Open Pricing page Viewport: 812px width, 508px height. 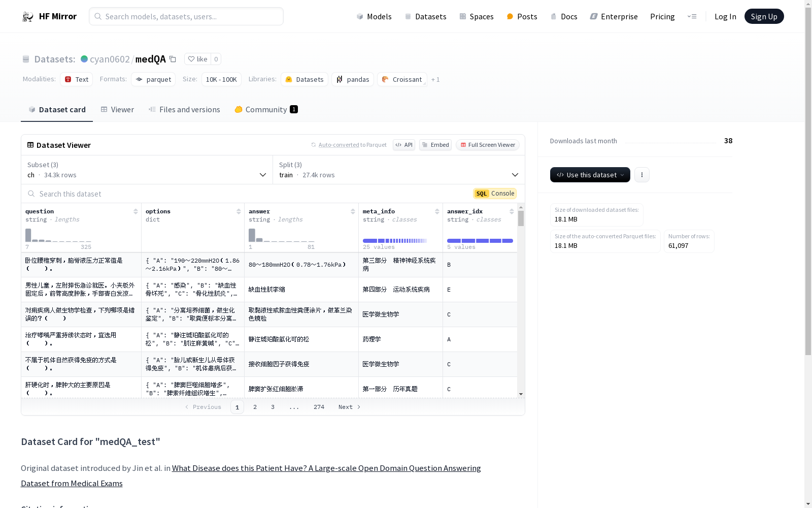click(662, 16)
